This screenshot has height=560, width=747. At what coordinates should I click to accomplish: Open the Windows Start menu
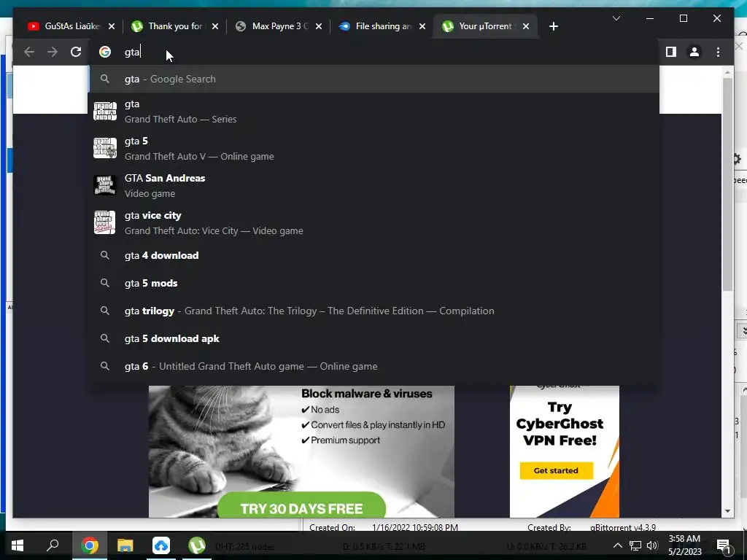[x=18, y=545]
